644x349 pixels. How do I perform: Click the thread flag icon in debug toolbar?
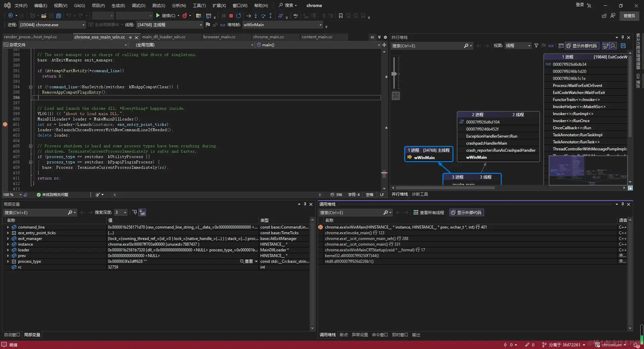coord(208,24)
